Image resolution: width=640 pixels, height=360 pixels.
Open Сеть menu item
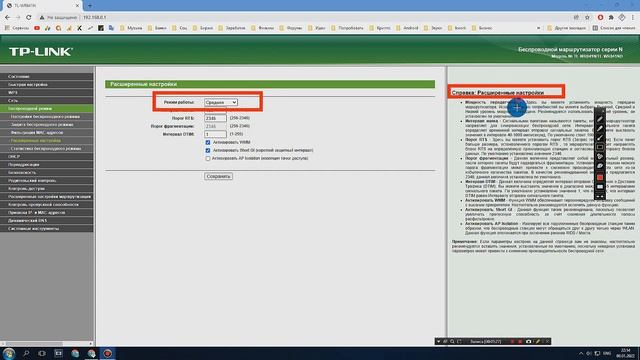pos(47,100)
